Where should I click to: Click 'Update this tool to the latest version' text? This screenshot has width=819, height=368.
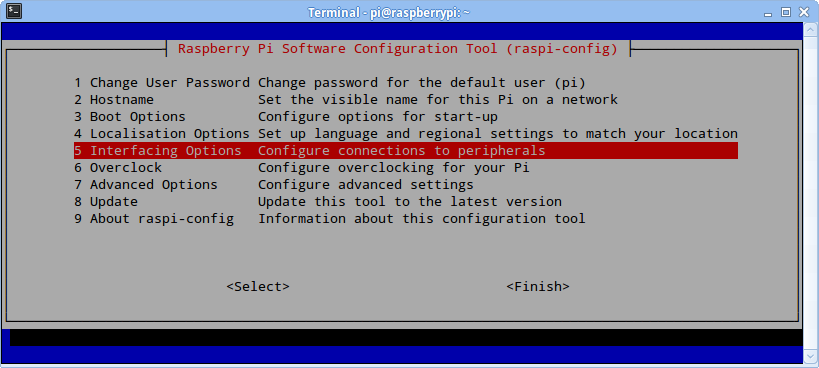[x=410, y=201]
